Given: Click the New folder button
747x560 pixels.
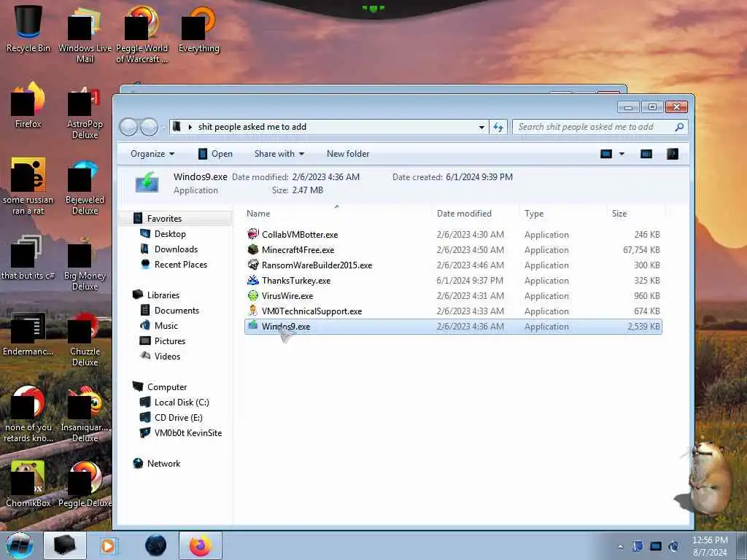Looking at the screenshot, I should [348, 154].
